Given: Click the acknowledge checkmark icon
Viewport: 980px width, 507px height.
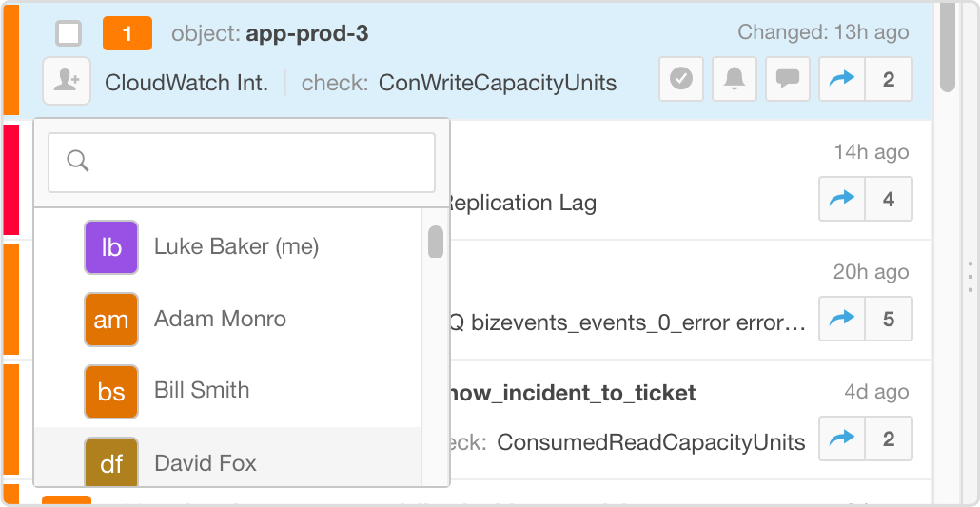Looking at the screenshot, I should 681,80.
